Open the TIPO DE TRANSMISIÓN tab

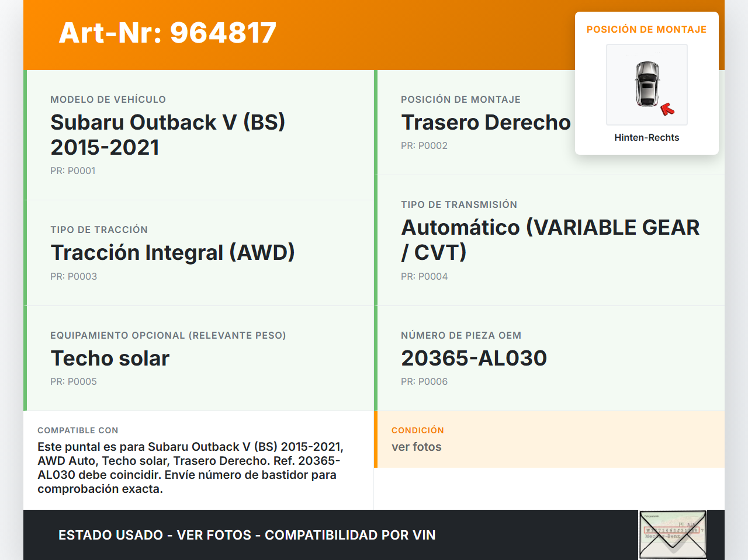point(459,204)
